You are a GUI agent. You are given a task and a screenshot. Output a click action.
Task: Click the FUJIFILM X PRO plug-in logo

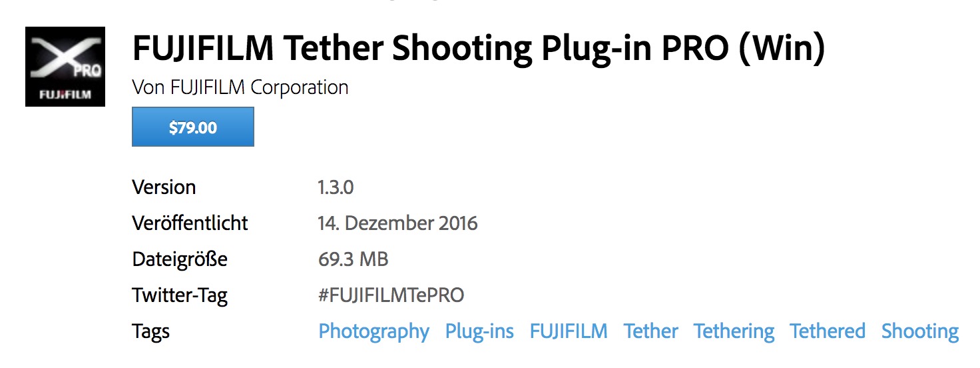[x=65, y=67]
